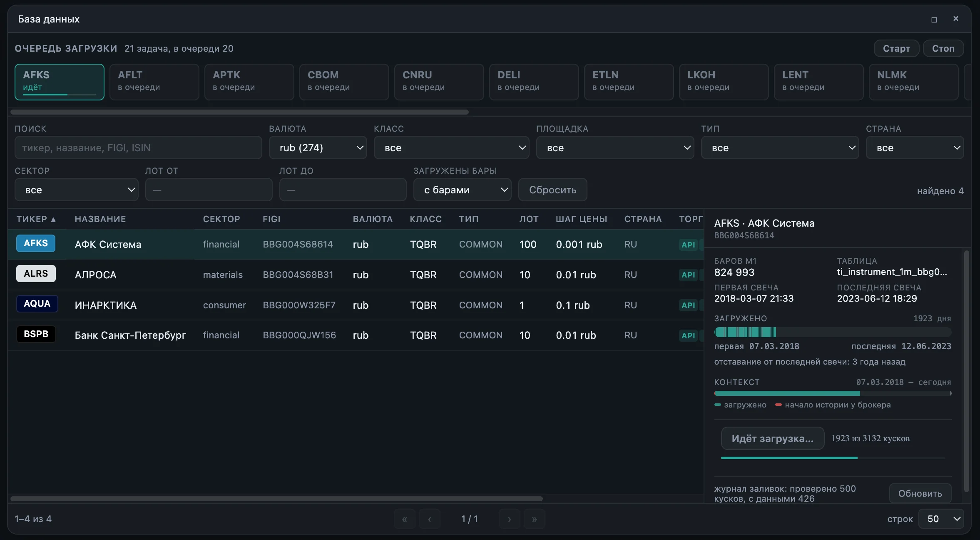This screenshot has height=540, width=980.
Task: Click the Контекст timeline bar
Action: [x=833, y=393]
